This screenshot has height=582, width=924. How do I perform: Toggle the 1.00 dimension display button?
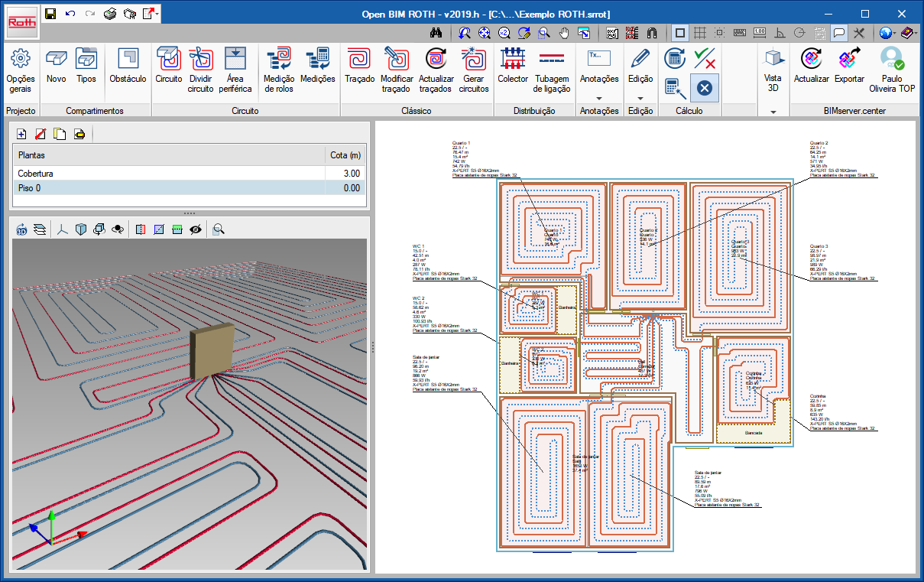click(759, 33)
